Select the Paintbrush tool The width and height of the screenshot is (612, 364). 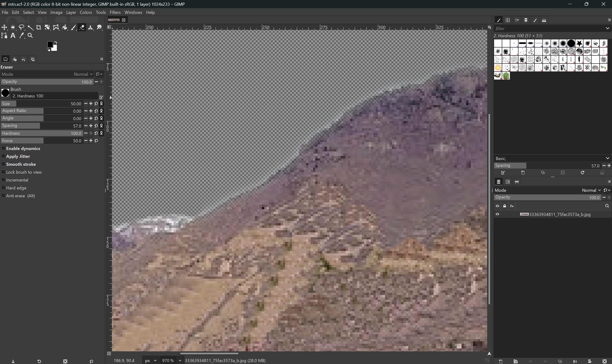click(73, 27)
